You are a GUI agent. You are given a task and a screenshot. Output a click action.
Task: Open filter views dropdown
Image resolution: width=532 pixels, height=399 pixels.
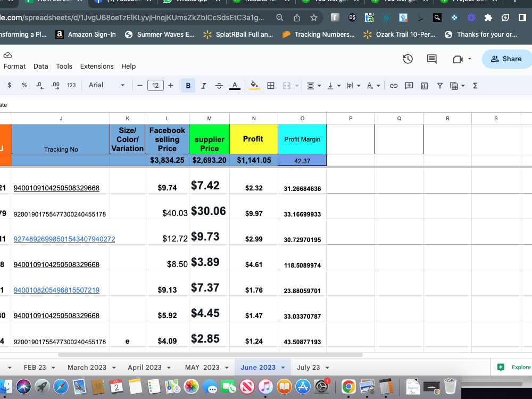[x=463, y=86]
